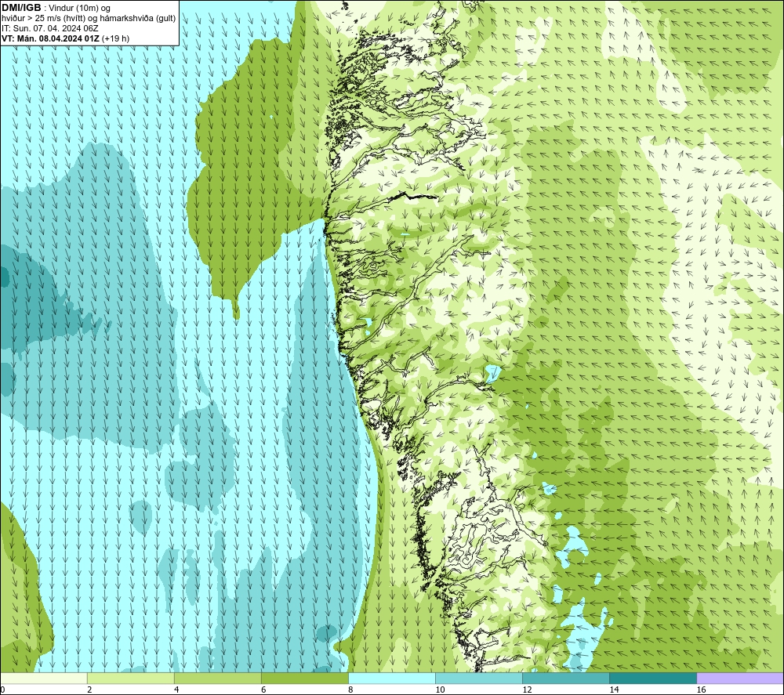Viewport: 784px width, 695px height.
Task: Click the 'Vindur (10m) og' label
Action: tap(80, 9)
